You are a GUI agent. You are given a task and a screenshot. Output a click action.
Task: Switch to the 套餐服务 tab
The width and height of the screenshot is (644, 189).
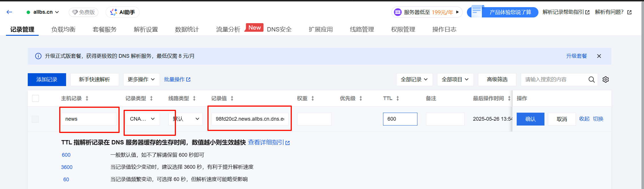click(105, 29)
